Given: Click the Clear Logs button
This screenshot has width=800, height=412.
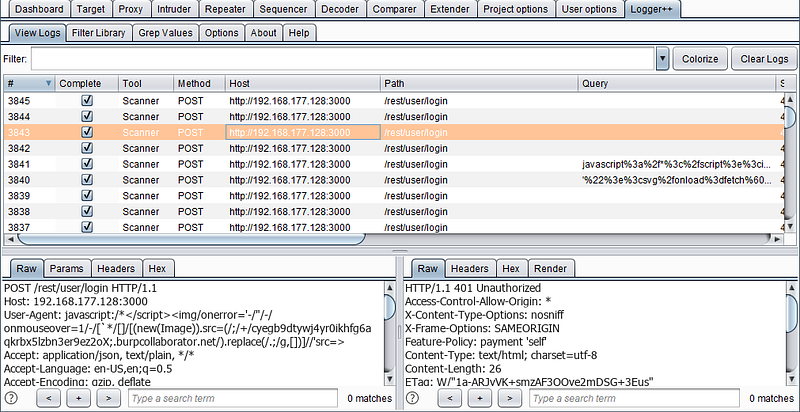Looking at the screenshot, I should click(x=764, y=59).
